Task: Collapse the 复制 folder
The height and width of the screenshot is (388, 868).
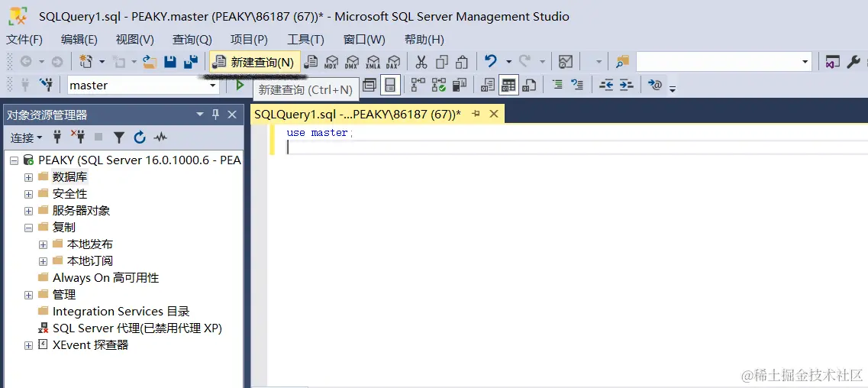Action: click(29, 228)
